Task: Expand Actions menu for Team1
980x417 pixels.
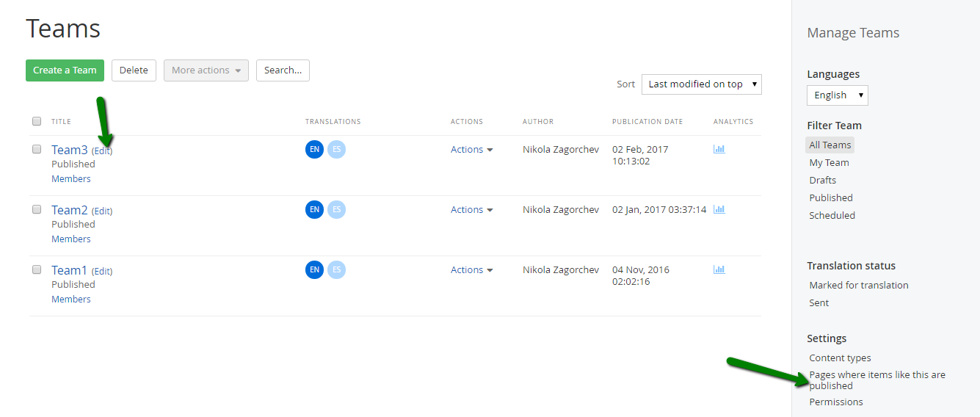Action: 471,269
